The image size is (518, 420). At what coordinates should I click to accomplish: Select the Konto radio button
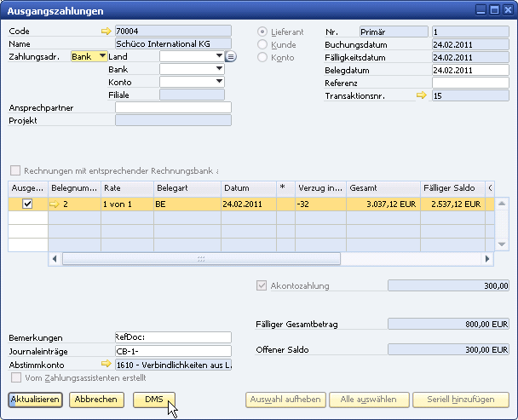262,57
